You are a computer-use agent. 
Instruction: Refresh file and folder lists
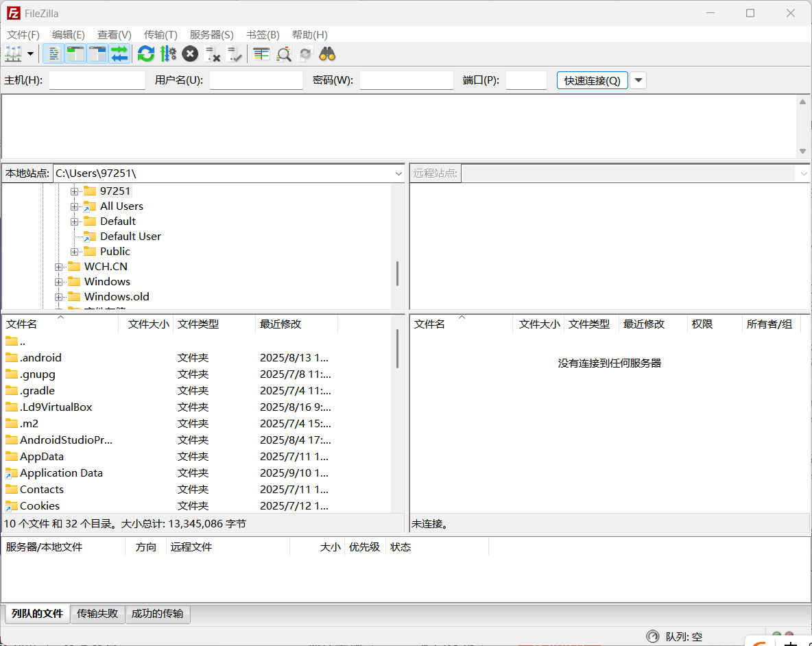pos(146,53)
